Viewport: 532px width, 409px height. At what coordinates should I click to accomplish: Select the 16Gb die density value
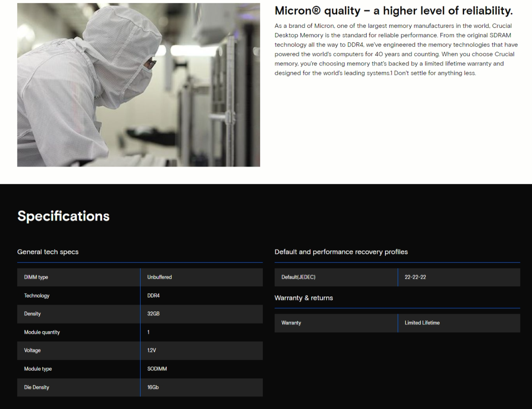coord(153,387)
